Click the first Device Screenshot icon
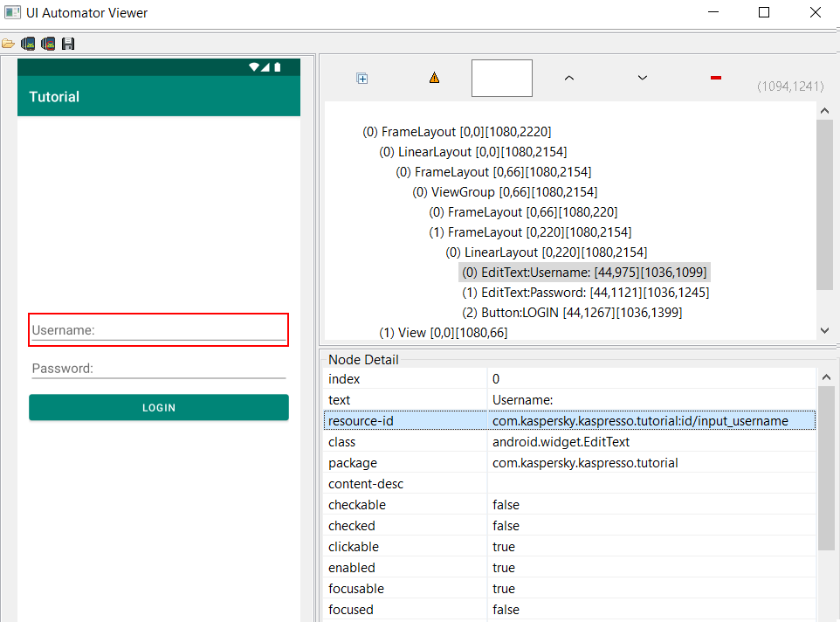840x622 pixels. (28, 44)
